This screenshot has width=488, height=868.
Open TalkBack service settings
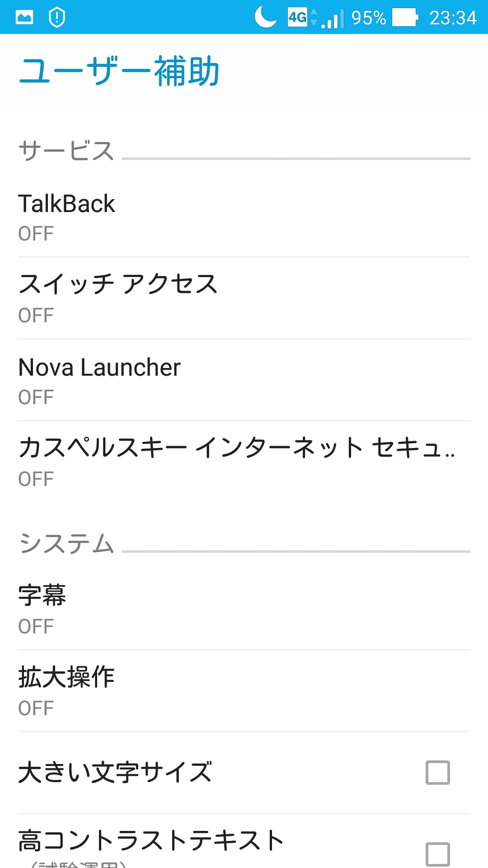(x=244, y=217)
